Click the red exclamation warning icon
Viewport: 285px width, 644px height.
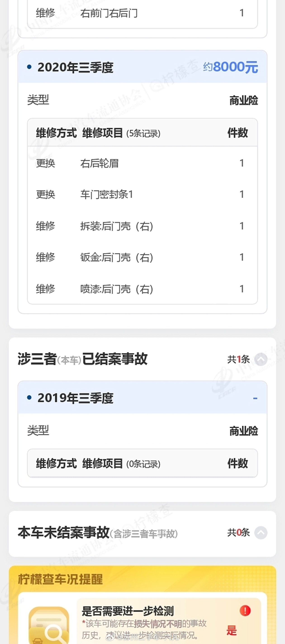(245, 610)
